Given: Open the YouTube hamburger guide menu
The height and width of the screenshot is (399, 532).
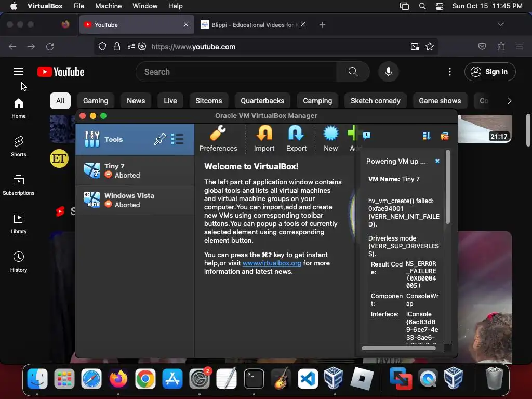Looking at the screenshot, I should [19, 72].
